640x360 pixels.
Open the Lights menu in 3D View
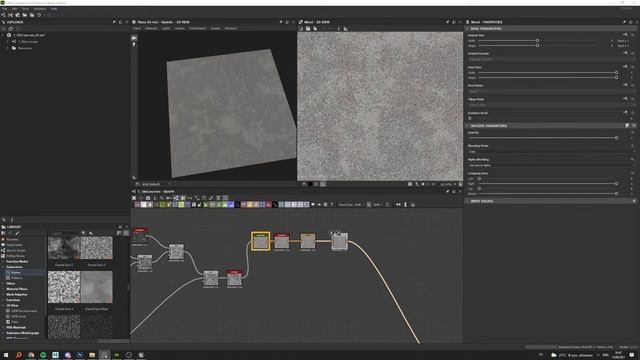[x=166, y=29]
